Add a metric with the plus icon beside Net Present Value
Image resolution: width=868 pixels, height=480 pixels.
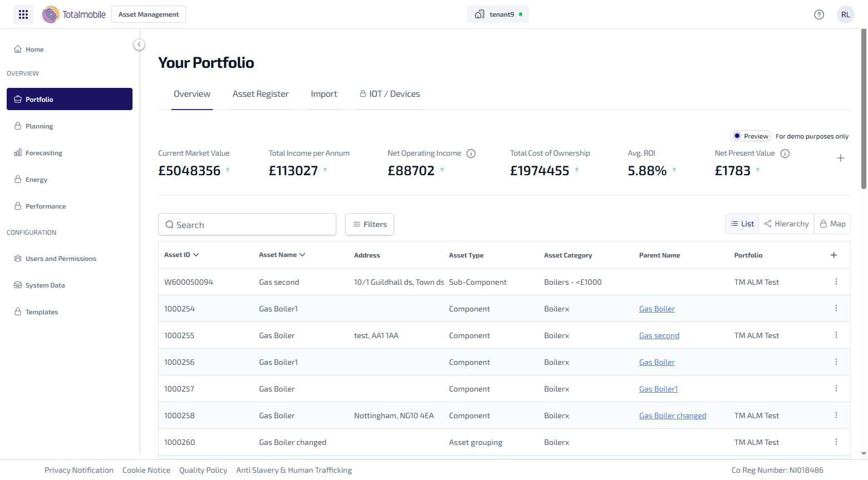pyautogui.click(x=840, y=159)
